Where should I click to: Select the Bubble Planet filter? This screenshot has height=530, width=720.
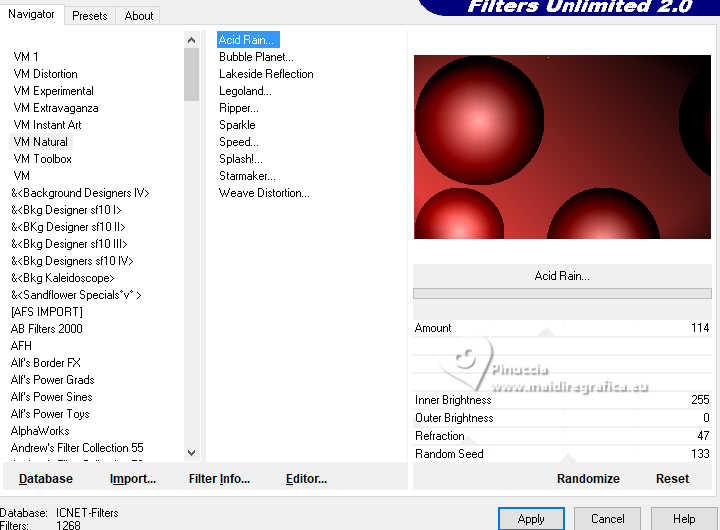(x=256, y=57)
